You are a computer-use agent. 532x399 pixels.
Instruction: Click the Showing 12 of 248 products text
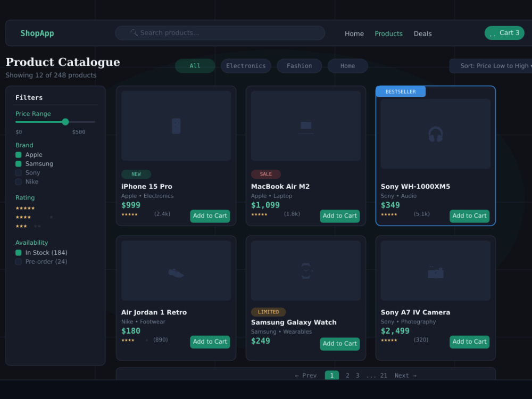coord(51,75)
